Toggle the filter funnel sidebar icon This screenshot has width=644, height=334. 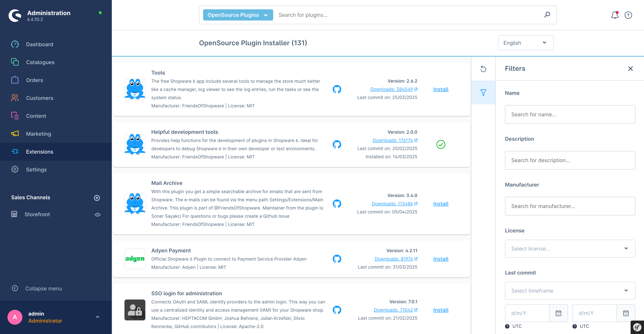click(483, 92)
